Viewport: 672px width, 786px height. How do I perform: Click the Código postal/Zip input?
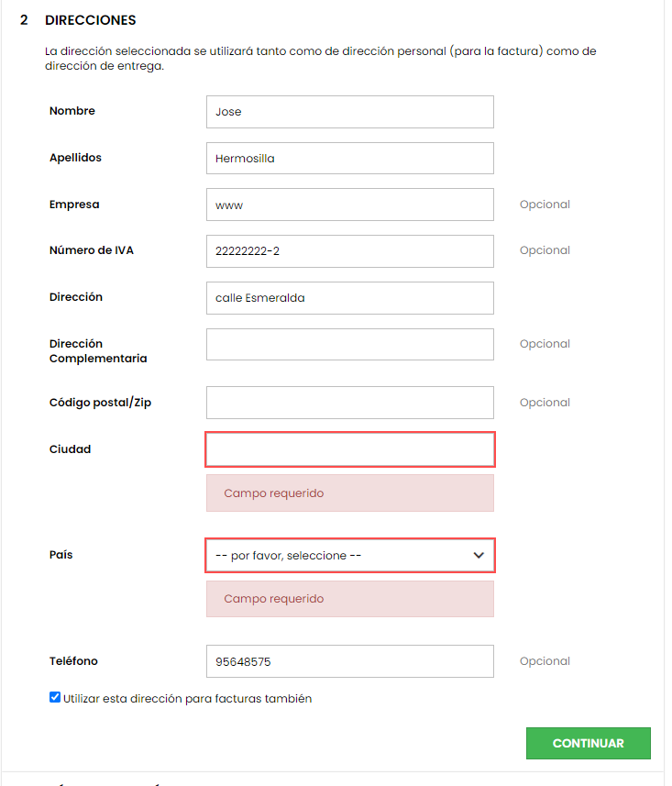(349, 403)
